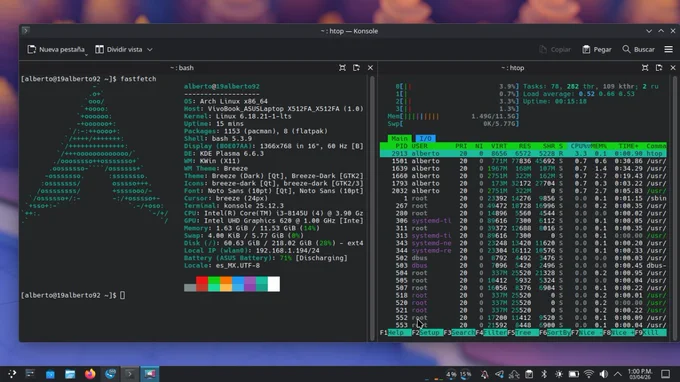Open the clipboard tray icon
Viewport: 680px width, 382px height.
coord(529,374)
